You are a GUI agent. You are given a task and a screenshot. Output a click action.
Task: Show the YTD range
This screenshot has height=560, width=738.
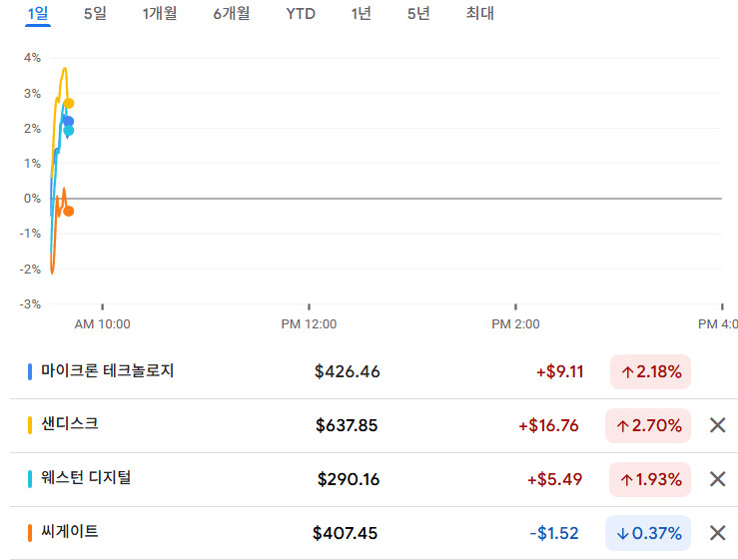tap(300, 14)
